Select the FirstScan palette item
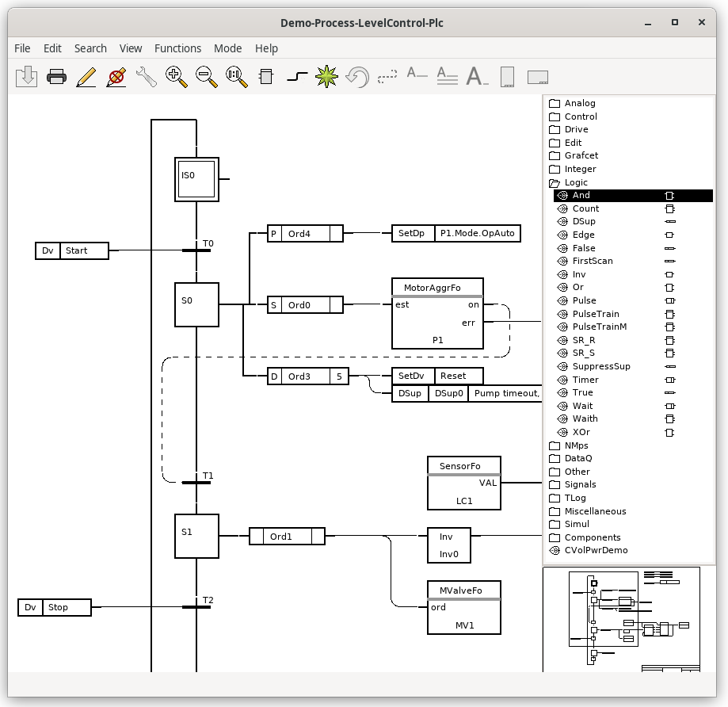Viewport: 728px width, 707px height. 633,261
